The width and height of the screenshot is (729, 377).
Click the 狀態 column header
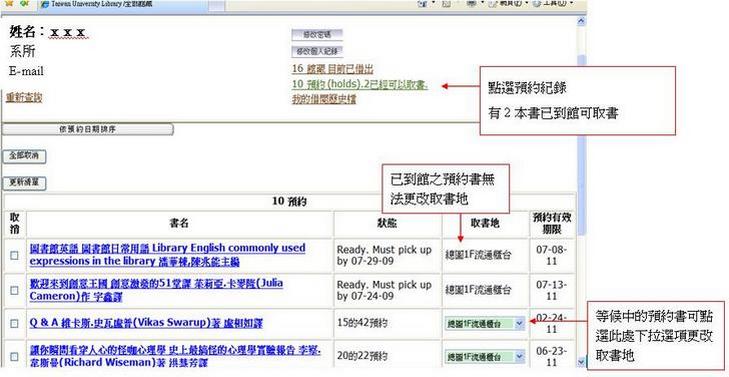(387, 224)
